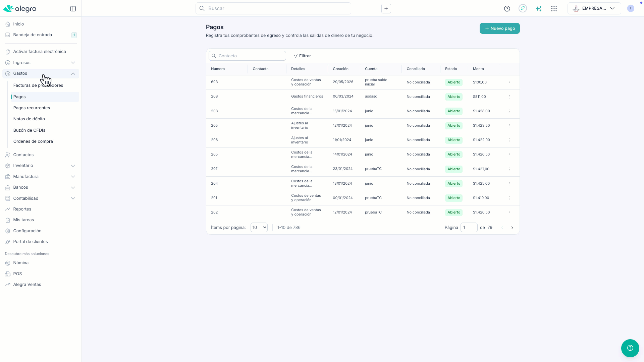Open the user avatar T icon
Viewport: 644px width, 362px height.
pos(631,8)
